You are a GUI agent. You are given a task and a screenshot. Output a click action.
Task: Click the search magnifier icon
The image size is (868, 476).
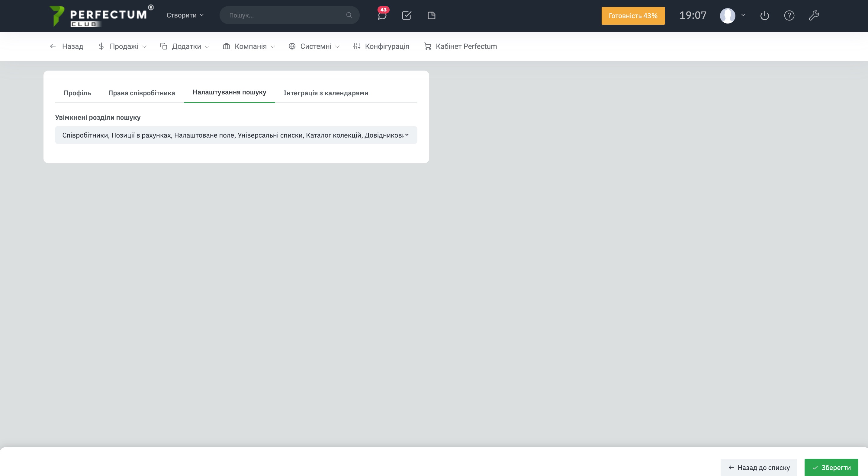349,15
